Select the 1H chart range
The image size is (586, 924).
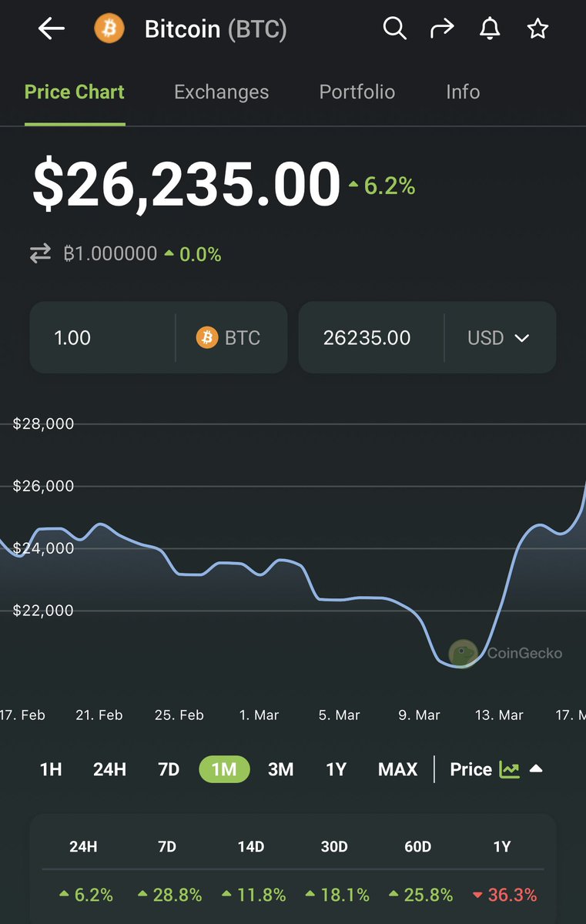coord(51,769)
